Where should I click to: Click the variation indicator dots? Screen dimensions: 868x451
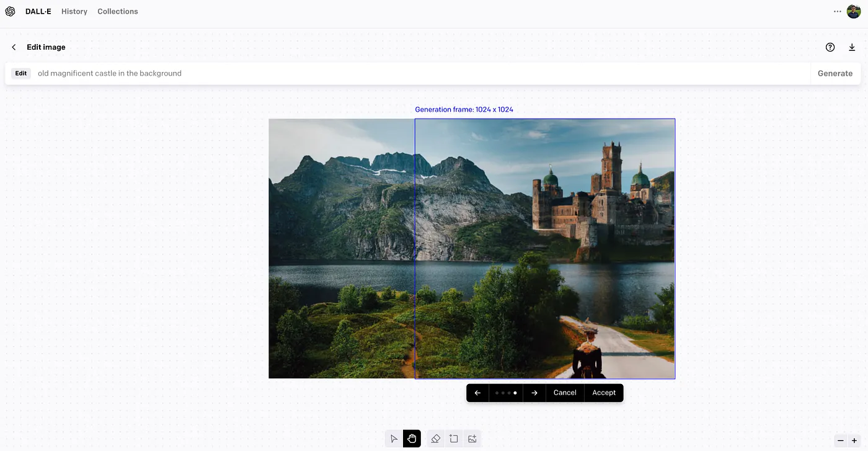(506, 393)
